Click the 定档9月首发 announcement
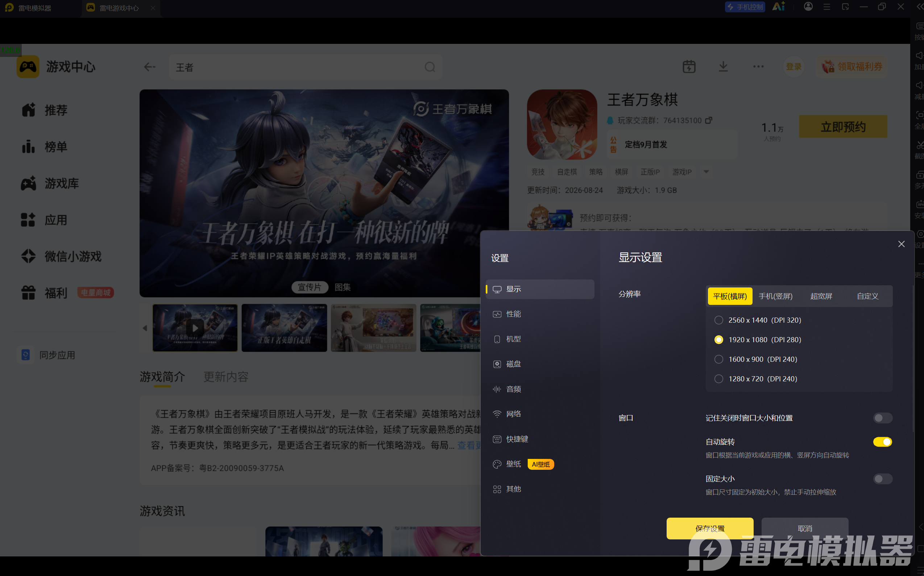This screenshot has height=576, width=924. point(646,145)
